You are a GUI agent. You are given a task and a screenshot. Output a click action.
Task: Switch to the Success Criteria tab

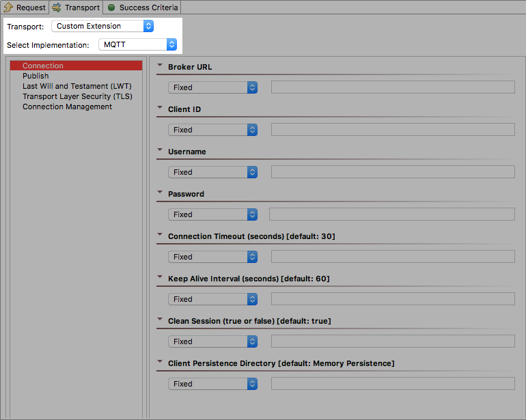(142, 8)
